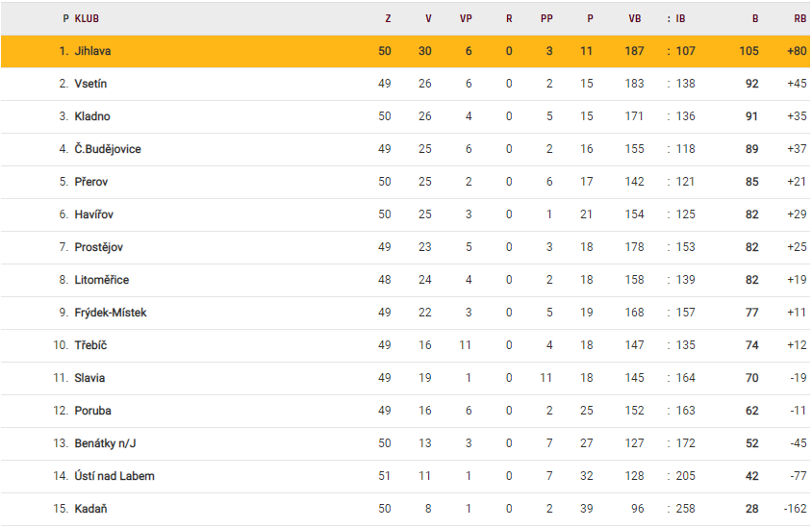Image resolution: width=812 pixels, height=528 pixels.
Task: Open the Č.Budějovice club page
Action: coord(108,149)
